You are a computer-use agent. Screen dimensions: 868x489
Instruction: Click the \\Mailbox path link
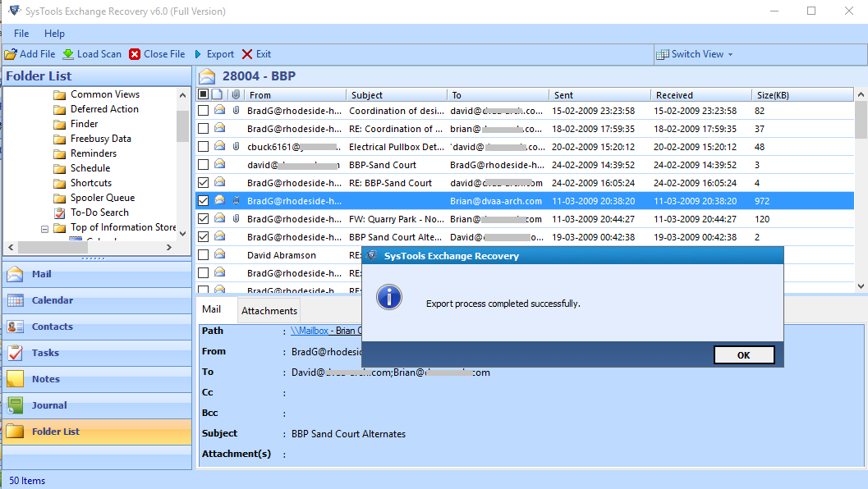point(310,331)
